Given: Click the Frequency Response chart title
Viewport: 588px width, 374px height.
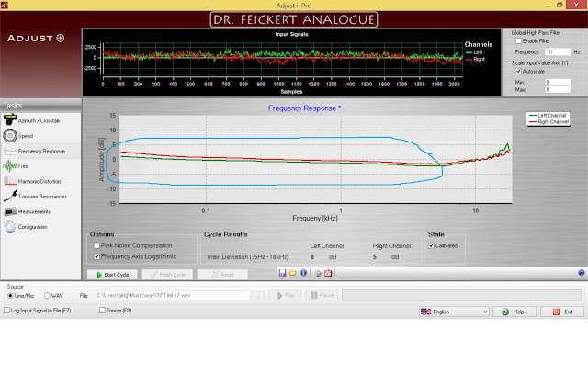Looking at the screenshot, I should 304,108.
